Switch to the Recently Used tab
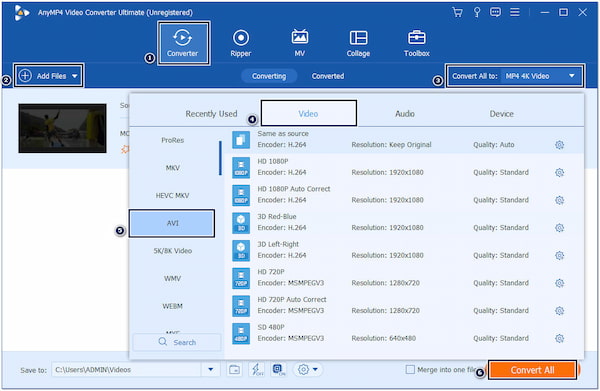The image size is (600, 391). pos(211,114)
